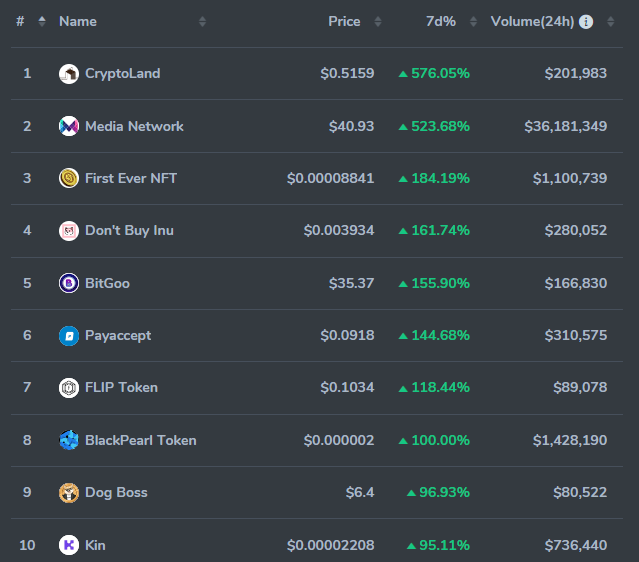
Task: Click the Name column header label
Action: [x=78, y=21]
